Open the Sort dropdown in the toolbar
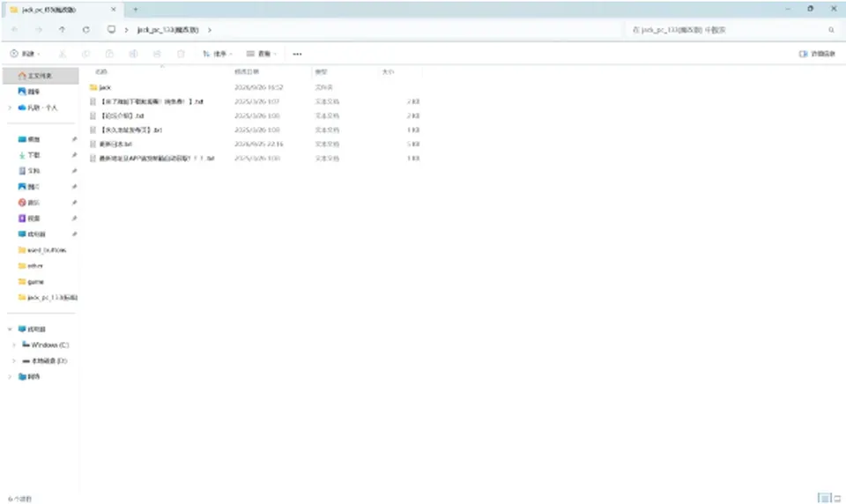The width and height of the screenshot is (846, 504). pos(218,54)
